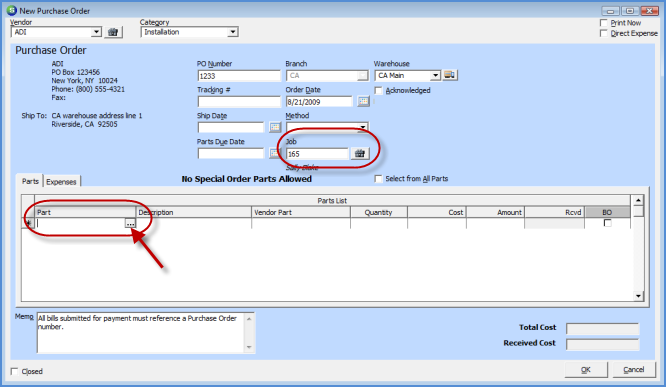Click the Description column header
The image size is (666, 387).
[194, 212]
